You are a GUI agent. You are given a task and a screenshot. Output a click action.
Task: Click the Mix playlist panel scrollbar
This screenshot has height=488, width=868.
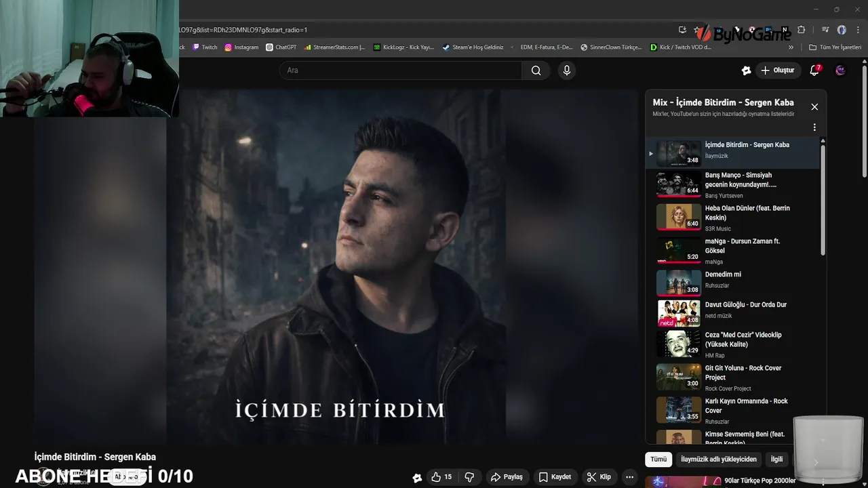(x=823, y=199)
